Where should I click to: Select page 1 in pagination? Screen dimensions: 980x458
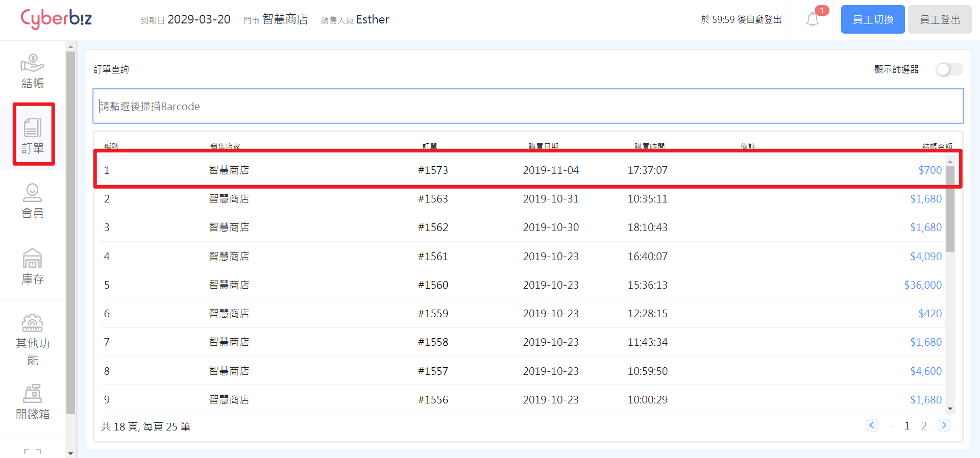907,426
